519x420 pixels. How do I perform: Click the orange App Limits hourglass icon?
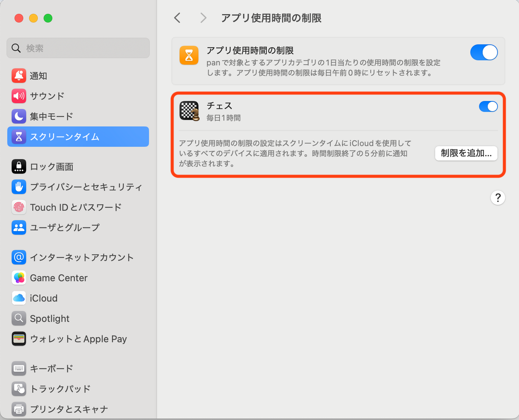coord(189,55)
